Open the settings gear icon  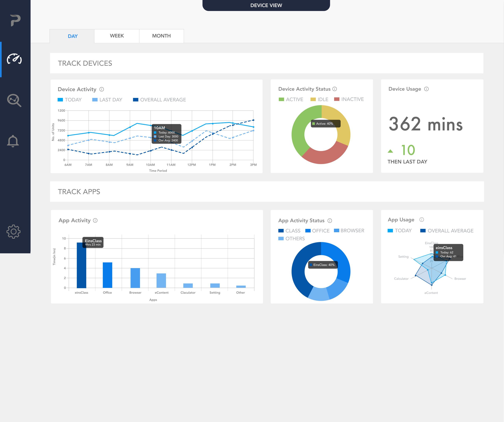[x=13, y=231]
